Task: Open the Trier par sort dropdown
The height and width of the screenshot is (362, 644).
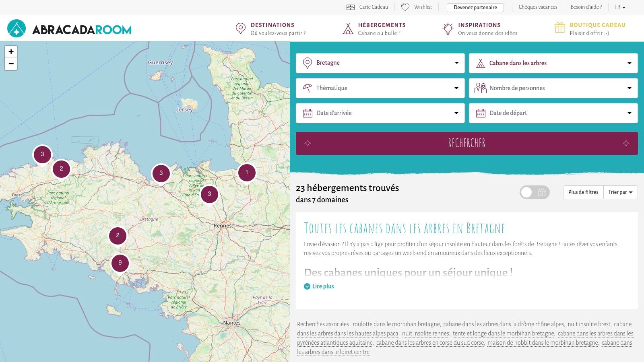Action: [x=620, y=192]
